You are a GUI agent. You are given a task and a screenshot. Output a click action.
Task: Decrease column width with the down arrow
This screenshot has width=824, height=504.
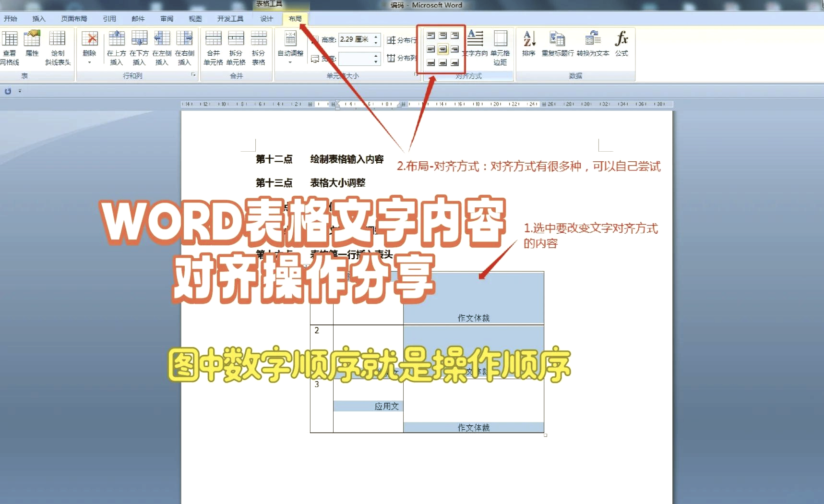click(x=376, y=62)
